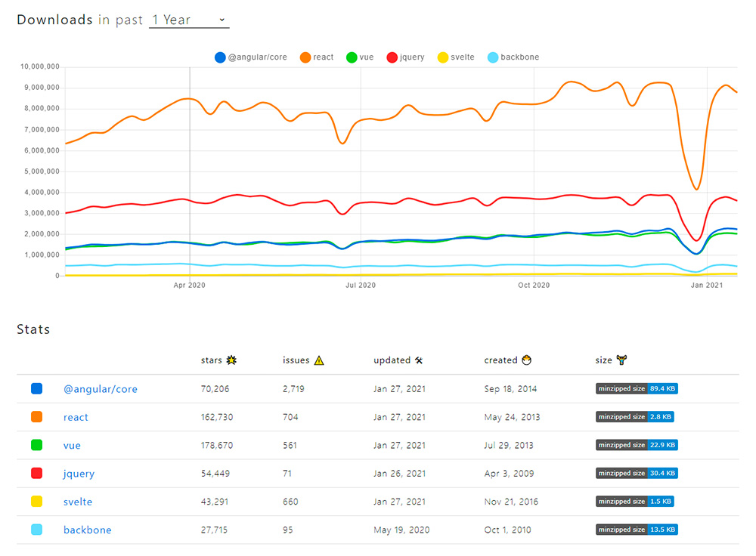Click the warning icon next to issues header
Screen dimensions: 756x556
319,360
